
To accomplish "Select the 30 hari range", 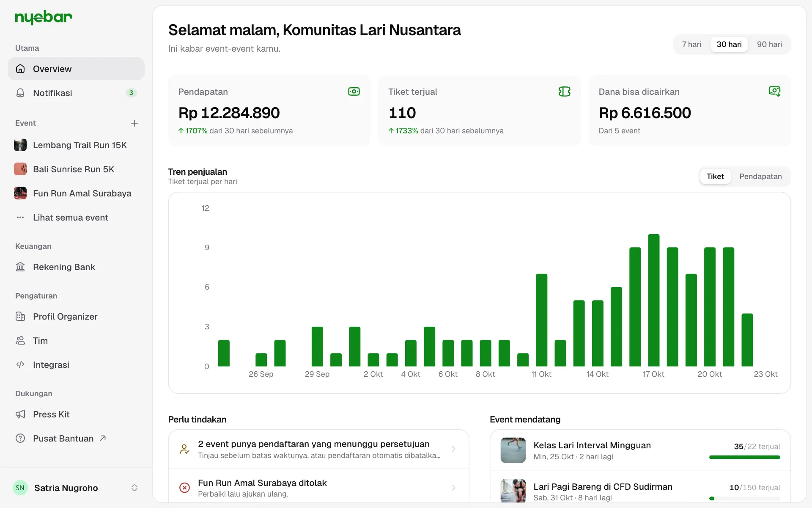I will (729, 44).
